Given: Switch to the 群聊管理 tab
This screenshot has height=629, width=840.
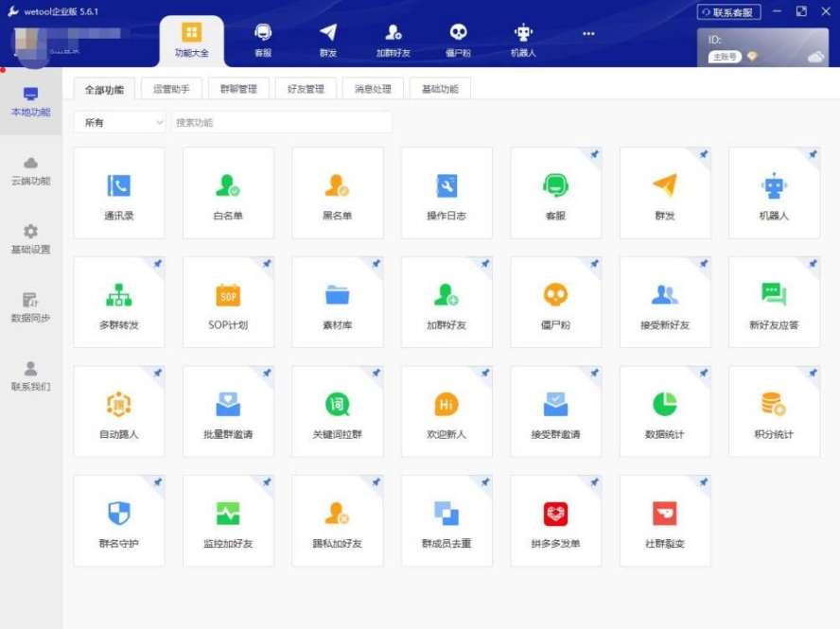Looking at the screenshot, I should [x=238, y=89].
